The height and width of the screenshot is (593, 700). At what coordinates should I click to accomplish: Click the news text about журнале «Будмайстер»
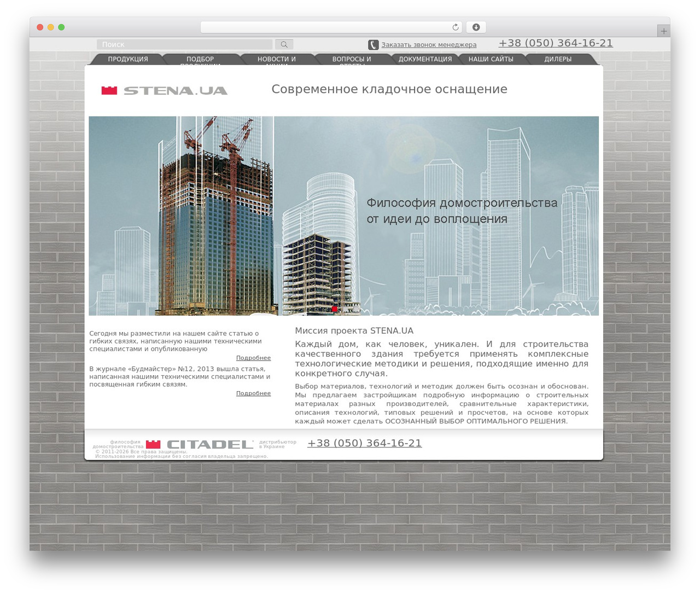(x=180, y=376)
